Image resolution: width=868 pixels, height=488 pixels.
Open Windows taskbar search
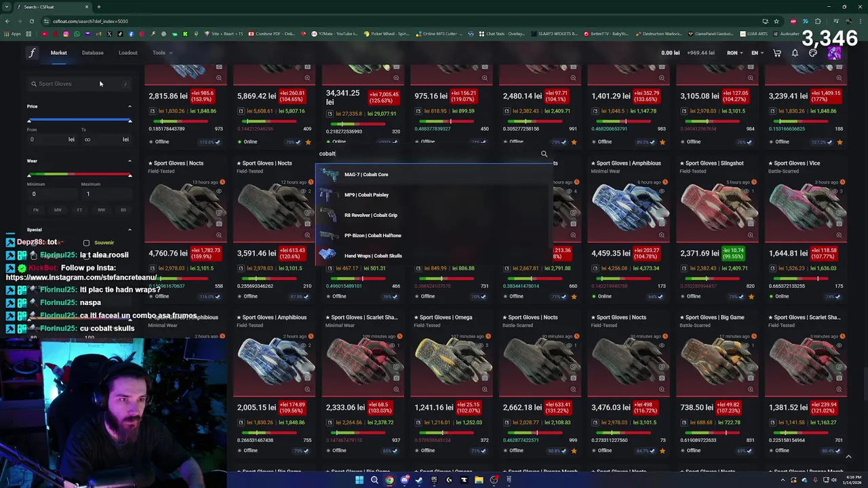point(374,480)
